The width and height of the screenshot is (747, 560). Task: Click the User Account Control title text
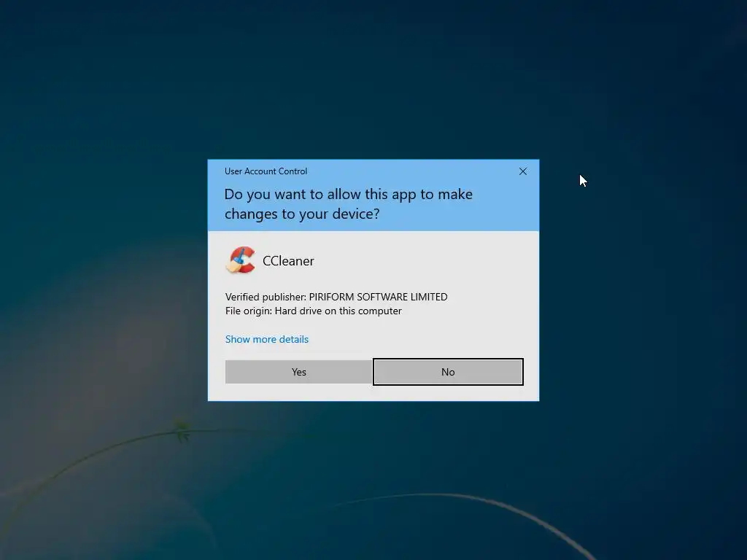pyautogui.click(x=266, y=171)
